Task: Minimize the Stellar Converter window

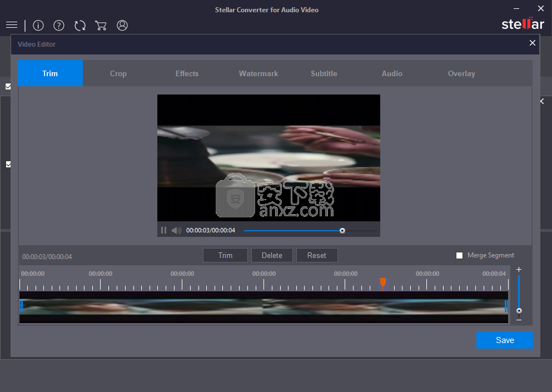Action: click(516, 8)
